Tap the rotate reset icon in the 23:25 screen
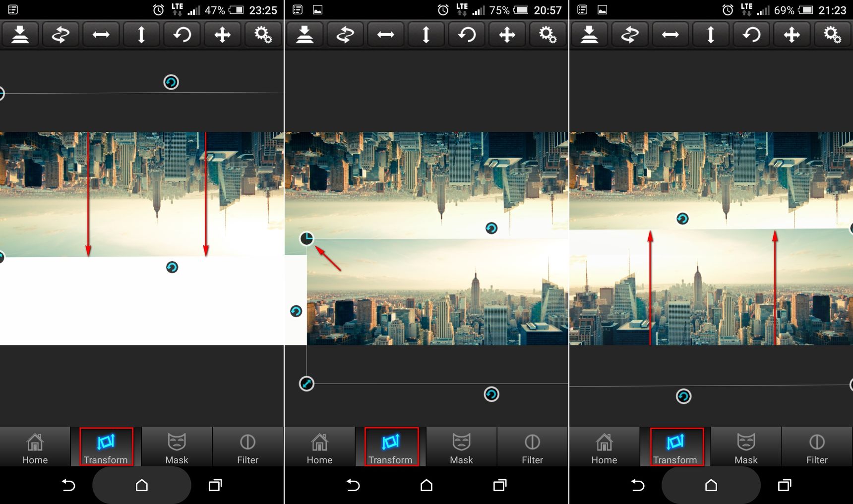 pos(182,35)
